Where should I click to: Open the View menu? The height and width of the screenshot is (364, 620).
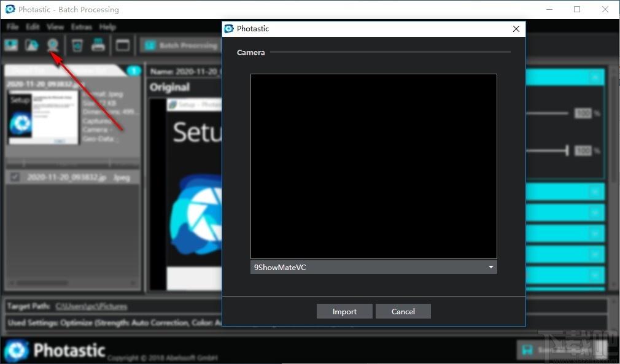(x=55, y=27)
